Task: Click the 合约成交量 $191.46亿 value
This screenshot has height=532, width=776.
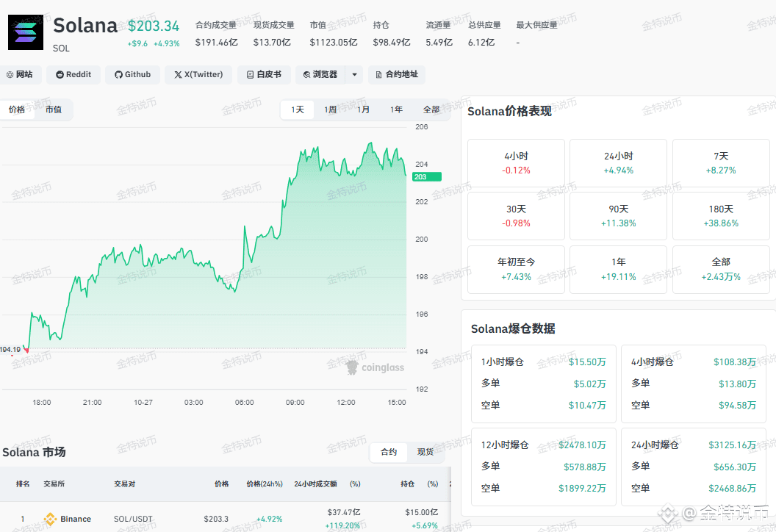Action: 216,43
